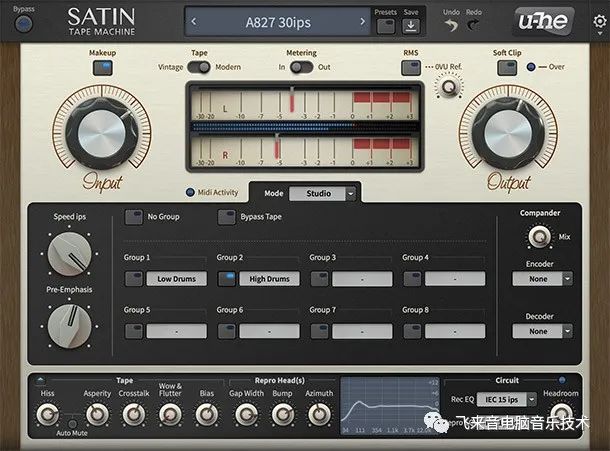Toggle Group 5 assignment button
This screenshot has height=451, width=610.
(x=133, y=331)
